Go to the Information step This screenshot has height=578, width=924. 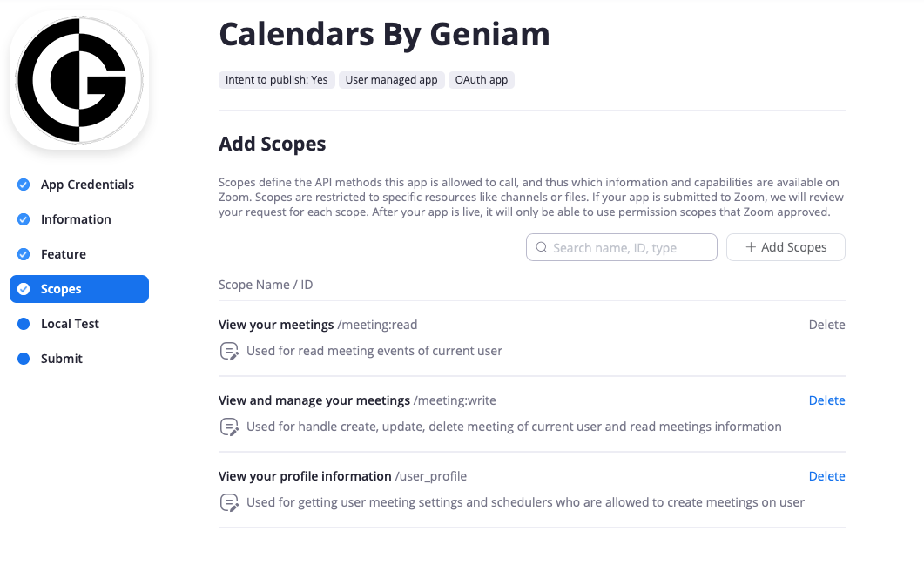(76, 219)
